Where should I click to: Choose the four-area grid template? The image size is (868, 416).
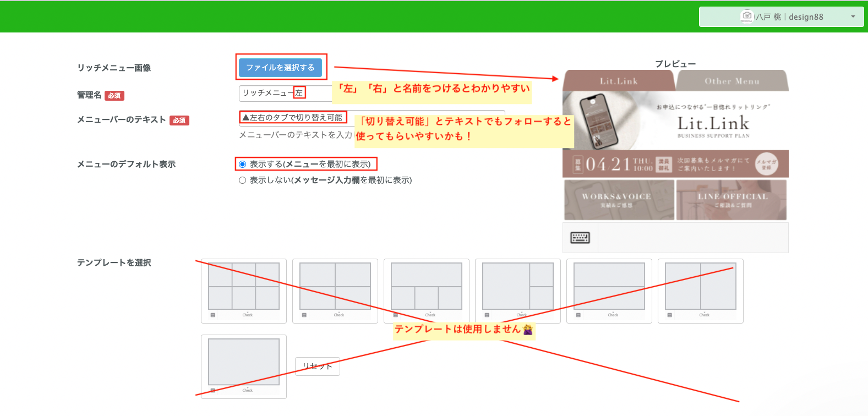point(335,291)
